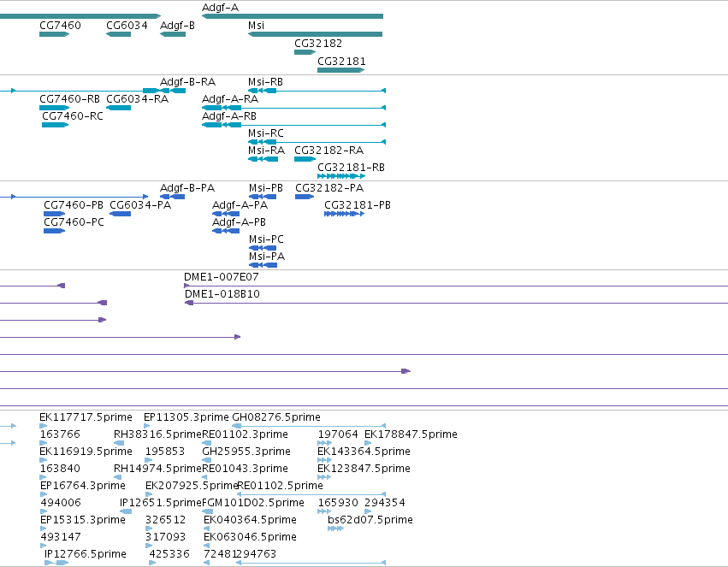Select the FGM101D02.5prime EST
The image size is (728, 567).
[207, 511]
